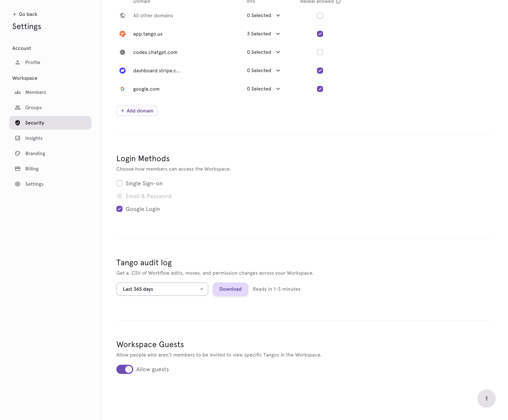Open the Last 365 days dropdown
Viewport: 508px width, 420px height.
[162, 289]
